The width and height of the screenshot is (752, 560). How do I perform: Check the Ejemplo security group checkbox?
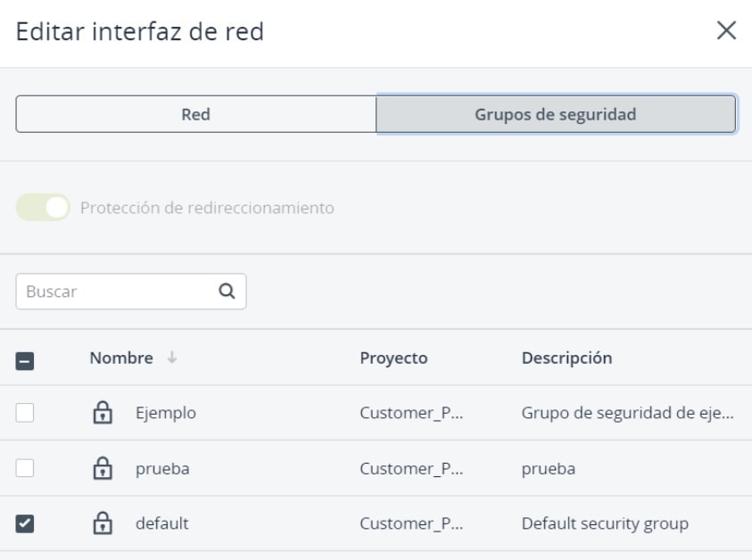24,412
